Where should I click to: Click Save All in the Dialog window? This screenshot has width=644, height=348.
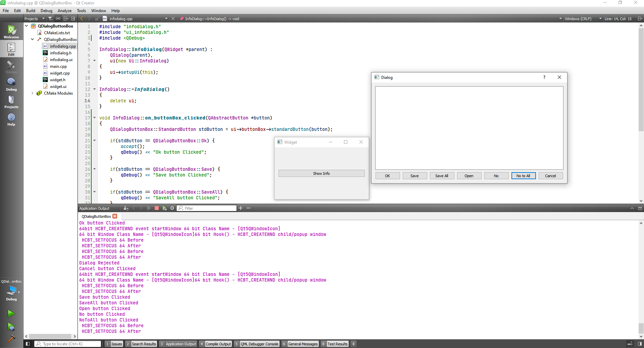[442, 176]
